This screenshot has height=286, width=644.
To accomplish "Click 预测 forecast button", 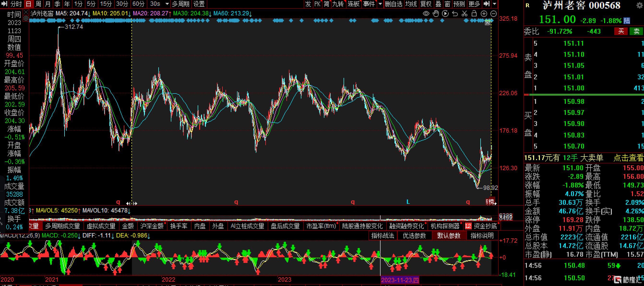I will pyautogui.click(x=459, y=4).
